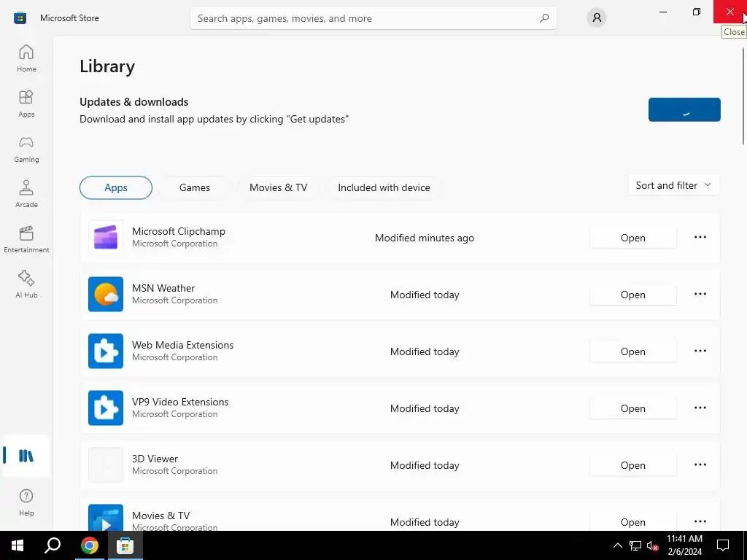The height and width of the screenshot is (560, 747).
Task: Click the Microsoft Store logo icon
Action: tap(20, 18)
